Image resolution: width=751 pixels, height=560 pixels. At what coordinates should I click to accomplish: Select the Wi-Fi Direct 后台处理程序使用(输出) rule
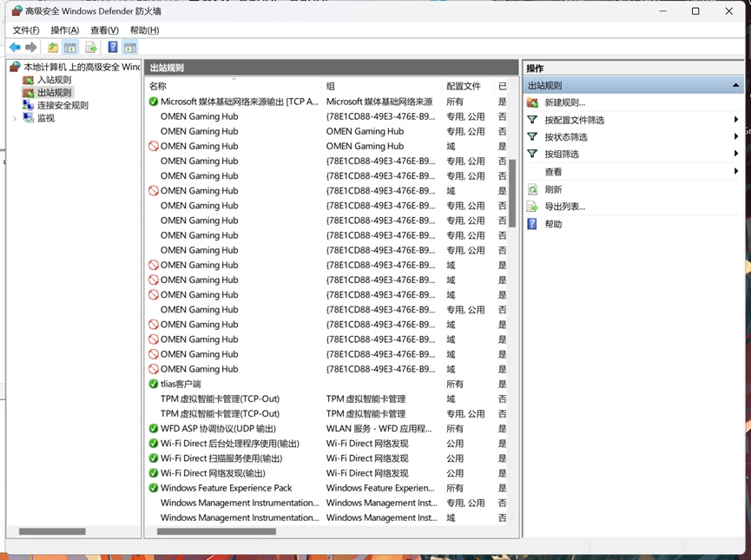[327, 443]
